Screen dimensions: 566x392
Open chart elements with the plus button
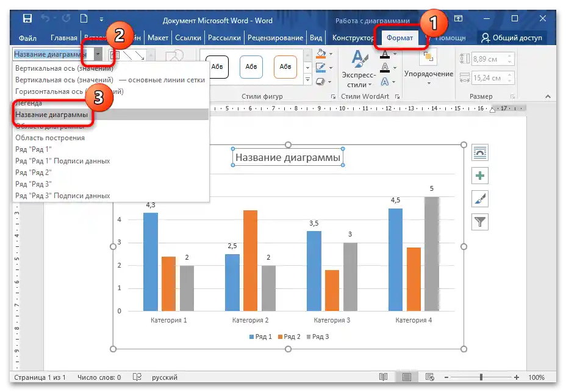click(480, 176)
